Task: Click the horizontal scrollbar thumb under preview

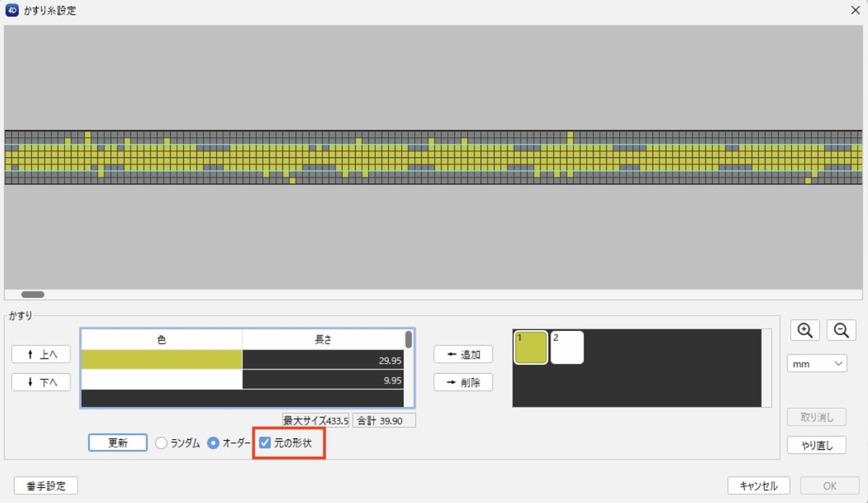Action: tap(32, 294)
